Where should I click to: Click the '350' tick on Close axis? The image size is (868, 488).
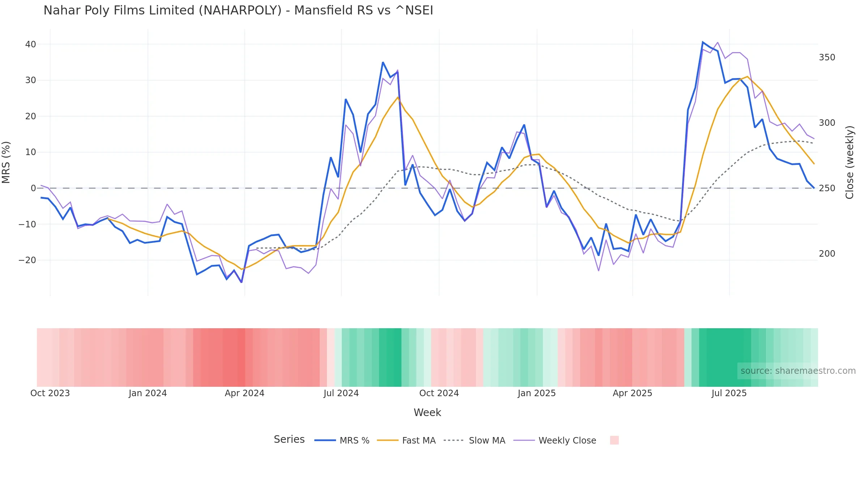(x=827, y=57)
